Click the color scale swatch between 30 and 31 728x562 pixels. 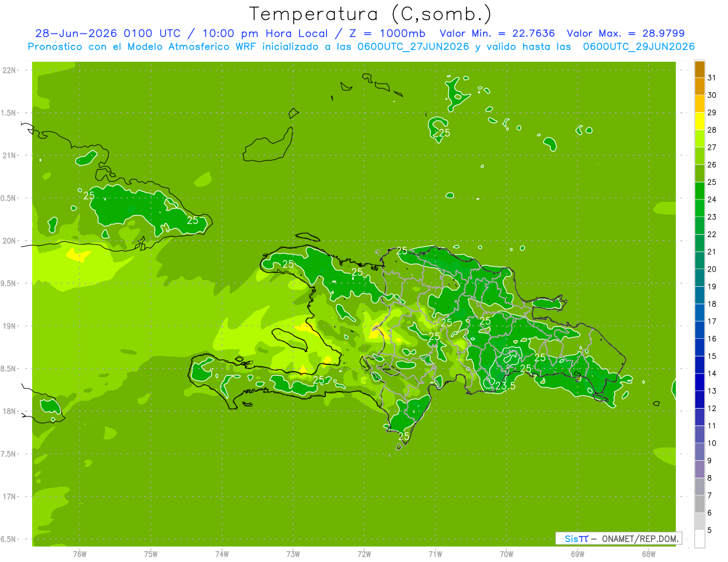click(699, 87)
